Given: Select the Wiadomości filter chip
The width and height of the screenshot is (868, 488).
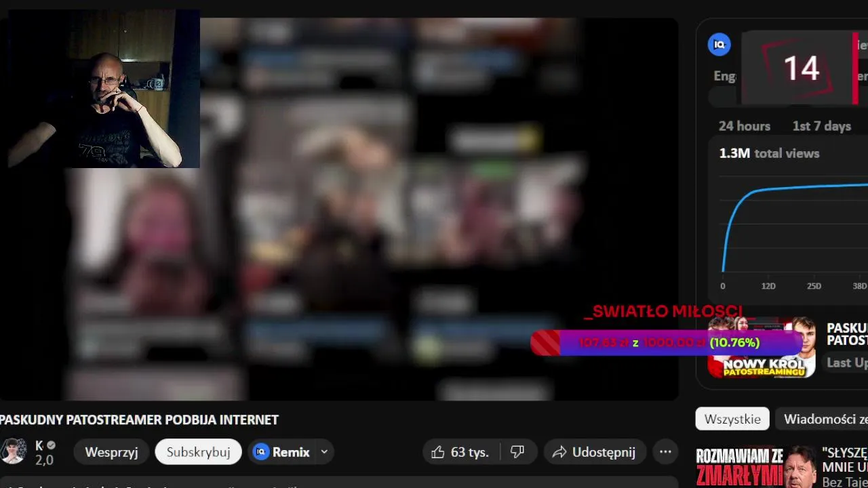Looking at the screenshot, I should 822,419.
